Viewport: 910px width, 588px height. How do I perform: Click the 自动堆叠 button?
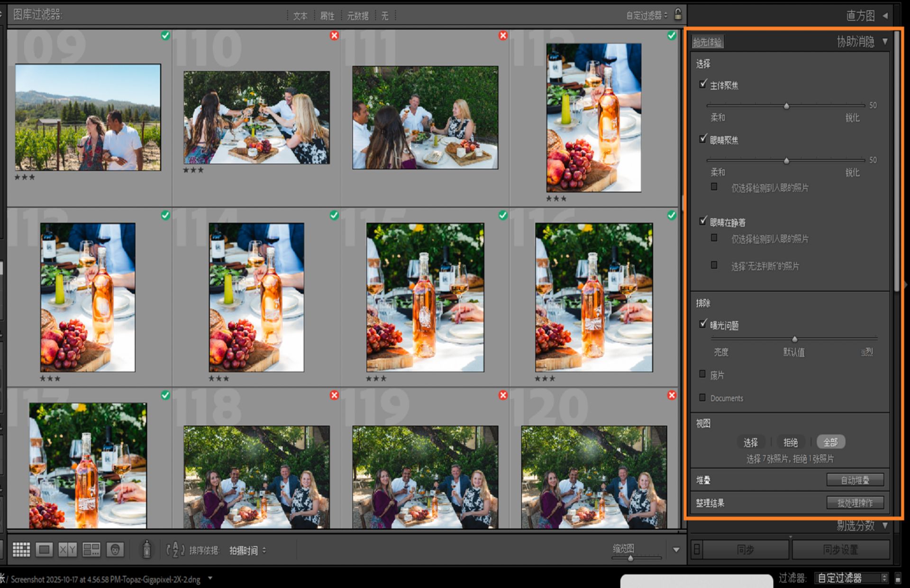[855, 480]
